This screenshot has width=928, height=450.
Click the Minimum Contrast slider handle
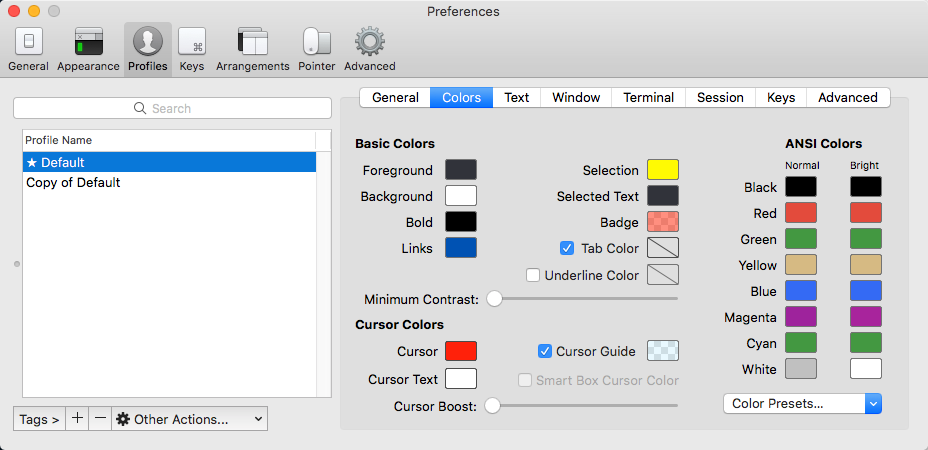pos(493,298)
